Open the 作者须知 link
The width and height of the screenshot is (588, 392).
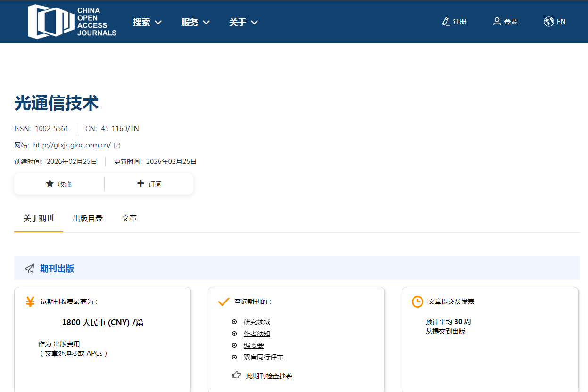pyautogui.click(x=257, y=334)
